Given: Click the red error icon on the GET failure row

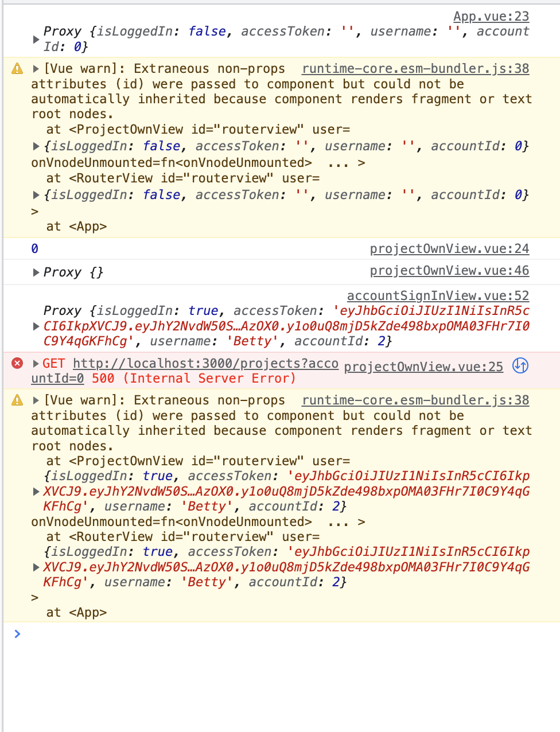Looking at the screenshot, I should pyautogui.click(x=17, y=363).
